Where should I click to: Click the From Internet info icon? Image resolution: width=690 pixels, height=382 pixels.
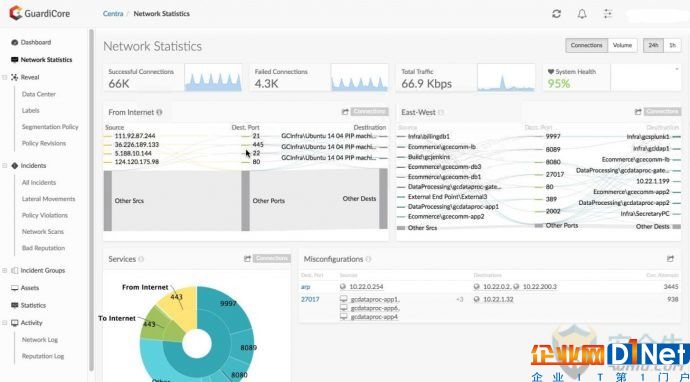tap(159, 112)
